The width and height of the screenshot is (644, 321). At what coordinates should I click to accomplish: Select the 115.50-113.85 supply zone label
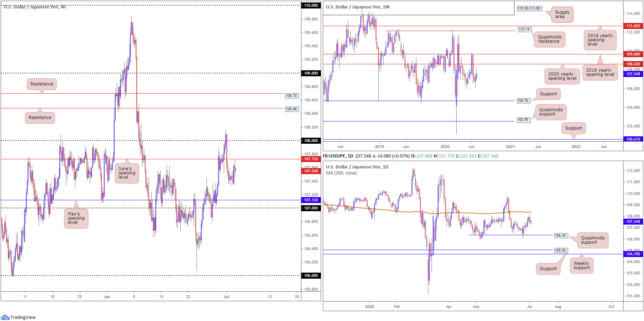click(529, 8)
